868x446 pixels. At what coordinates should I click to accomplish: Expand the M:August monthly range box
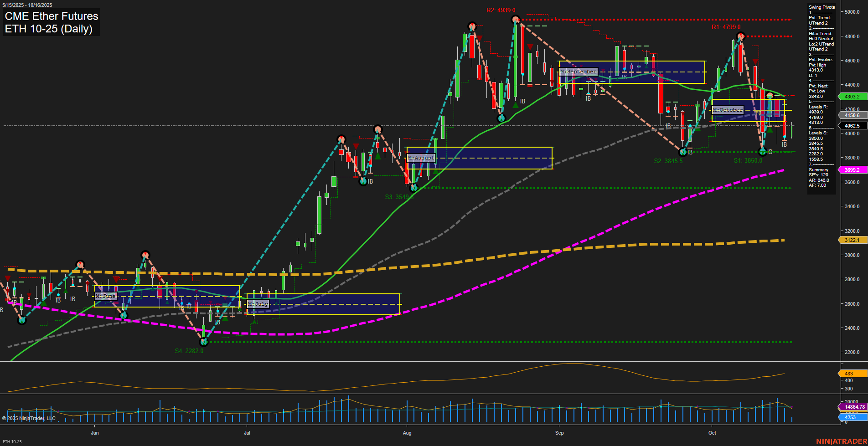pyautogui.click(x=479, y=157)
